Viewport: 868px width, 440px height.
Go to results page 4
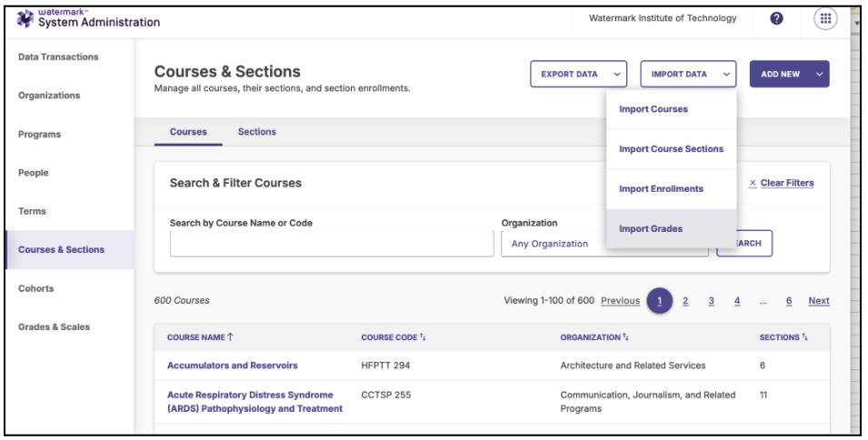(737, 301)
